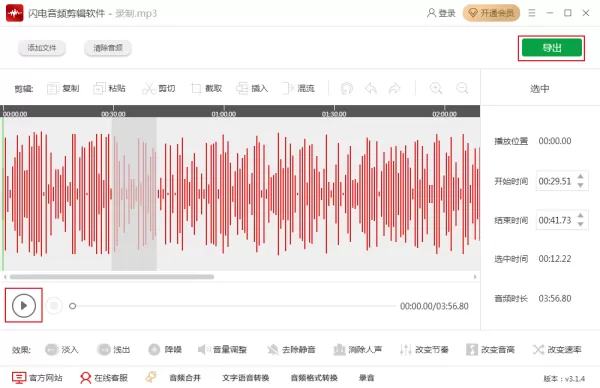Viewport: 600px width, 388px height.
Task: Decrease the end time with the down arrow
Action: 580,224
